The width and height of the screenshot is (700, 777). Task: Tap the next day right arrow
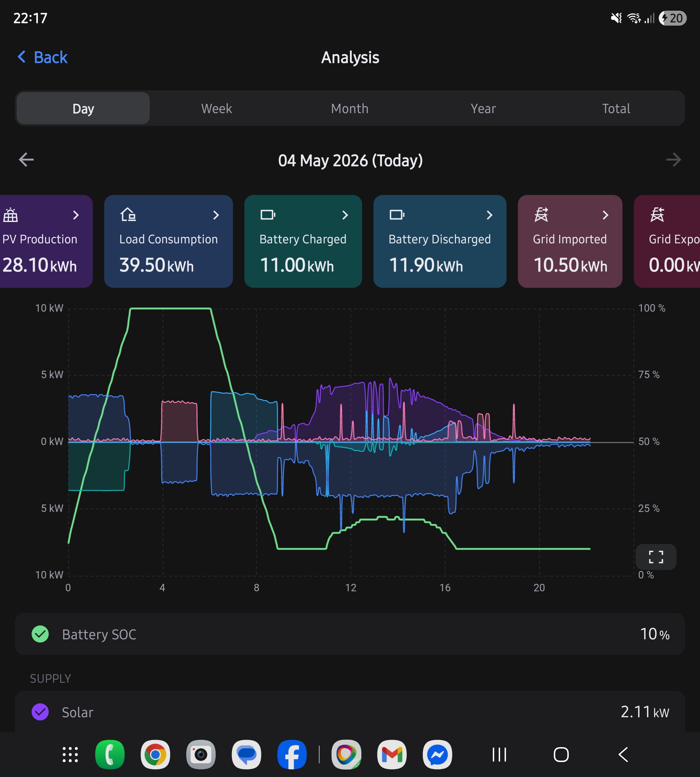(x=673, y=160)
